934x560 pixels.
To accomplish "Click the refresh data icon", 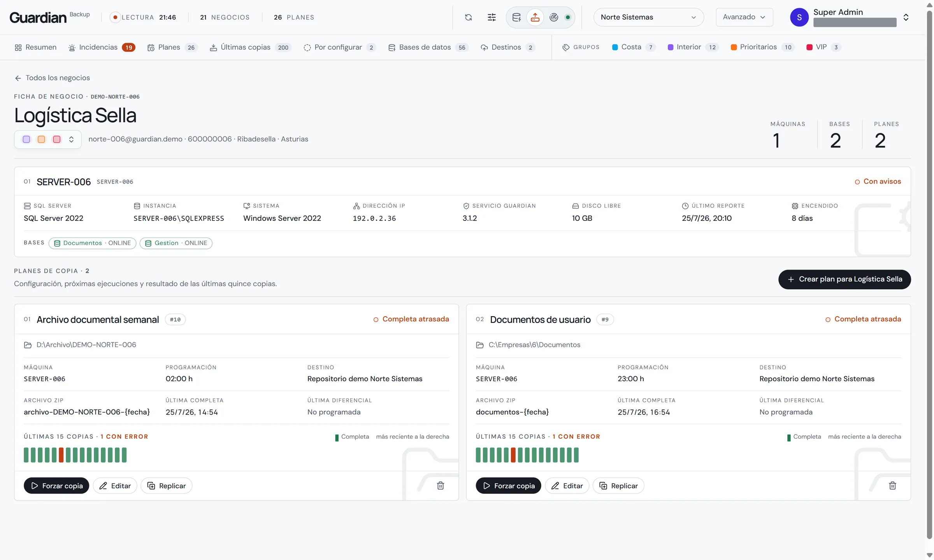I will click(469, 17).
